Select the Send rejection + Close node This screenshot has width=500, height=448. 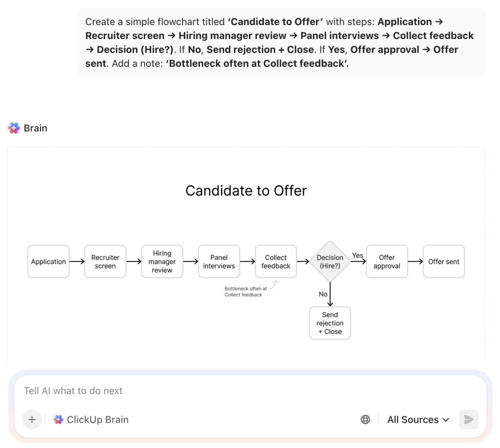point(330,323)
